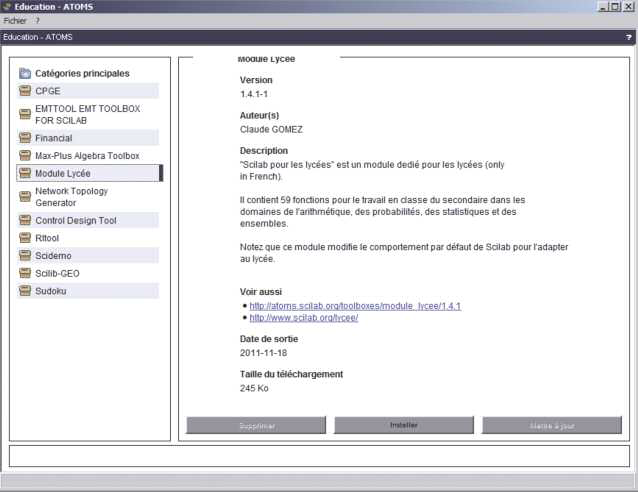Screen dimensions: 638x492
Task: Select the Rltool module entry
Action: coord(48,238)
